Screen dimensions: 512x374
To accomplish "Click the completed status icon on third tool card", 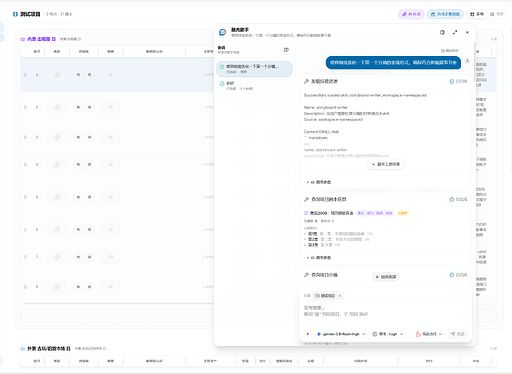I will point(452,275).
